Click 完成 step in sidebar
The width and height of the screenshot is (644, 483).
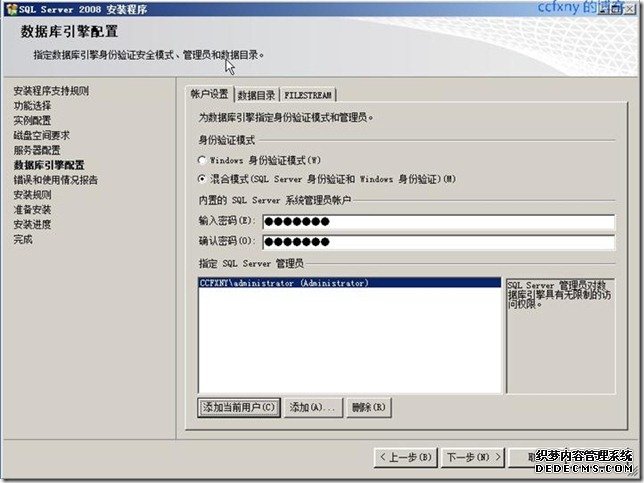pyautogui.click(x=23, y=239)
